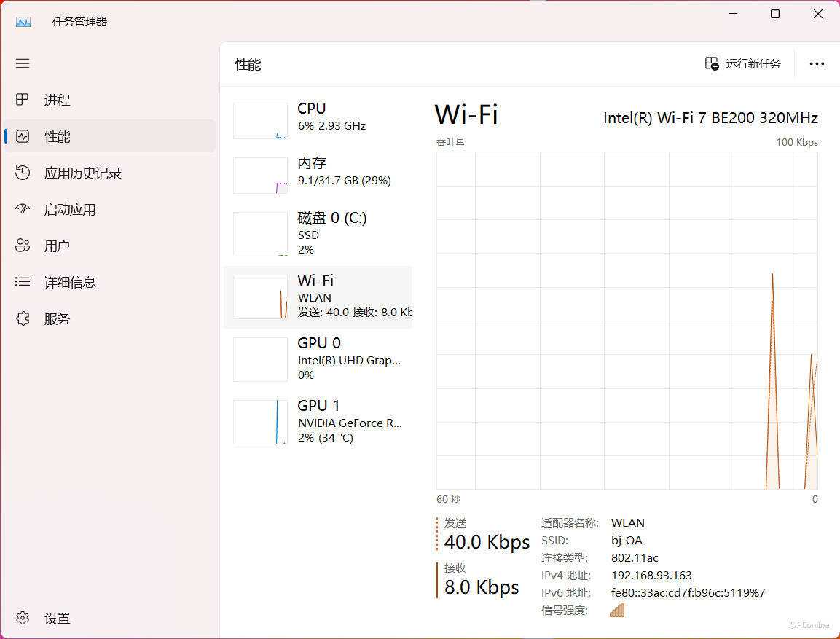Click the Processes (进程) sidebar icon
The height and width of the screenshot is (639, 840).
[x=23, y=100]
